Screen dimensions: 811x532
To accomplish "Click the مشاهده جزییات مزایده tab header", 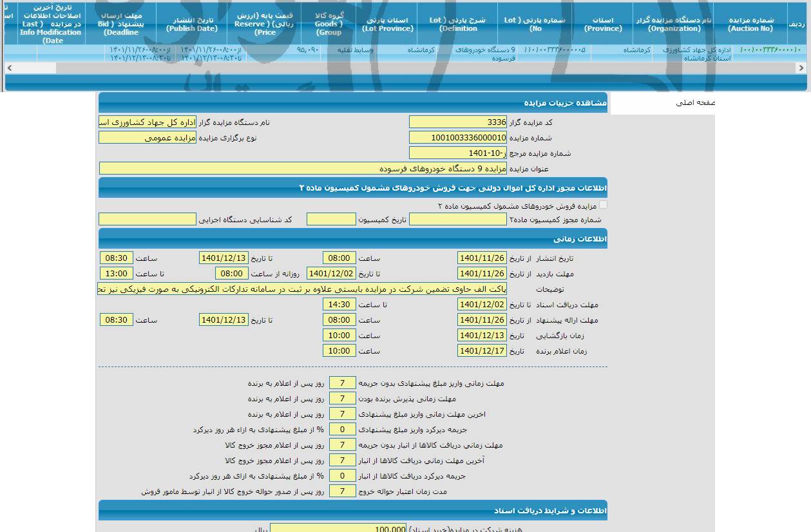I will (567, 104).
